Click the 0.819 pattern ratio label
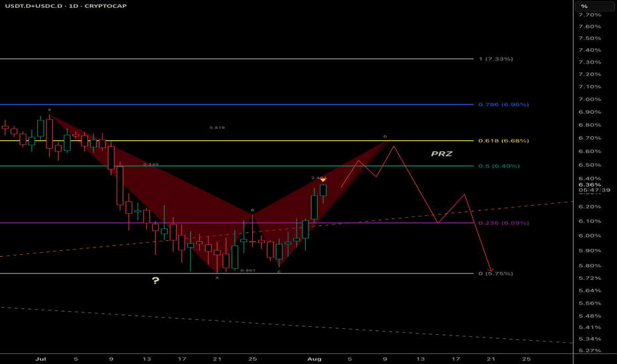 coord(217,128)
